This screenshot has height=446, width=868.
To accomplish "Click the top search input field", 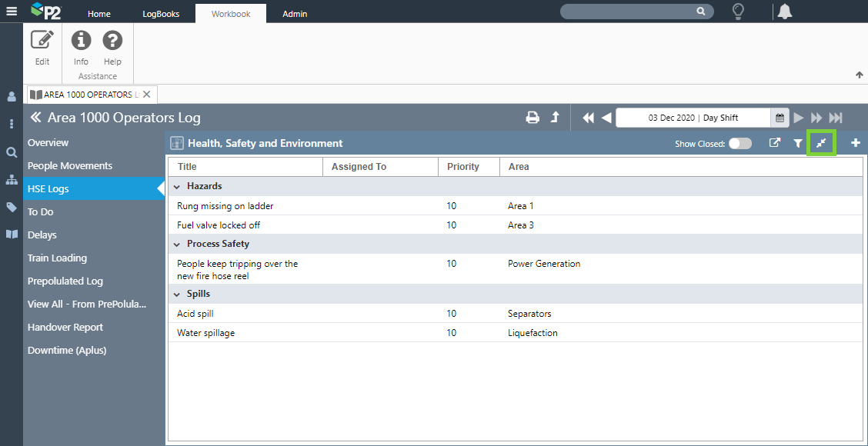I will tap(627, 12).
